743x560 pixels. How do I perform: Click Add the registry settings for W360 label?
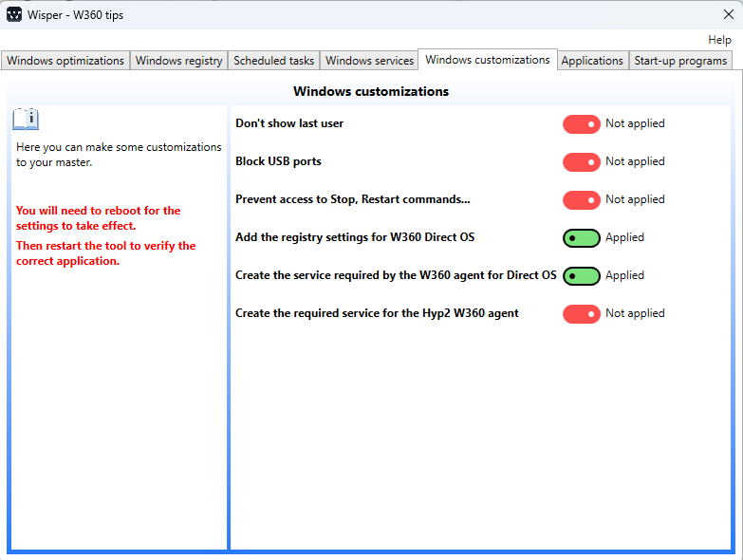[x=355, y=237]
